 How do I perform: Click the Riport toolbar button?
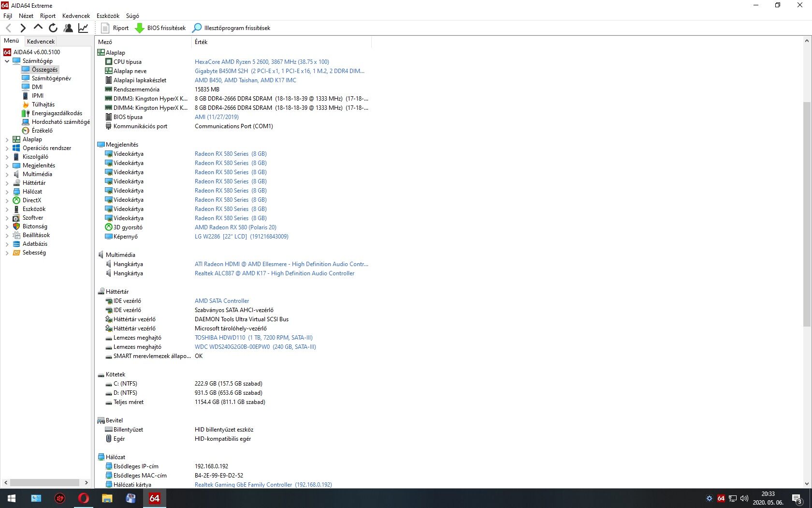point(115,28)
